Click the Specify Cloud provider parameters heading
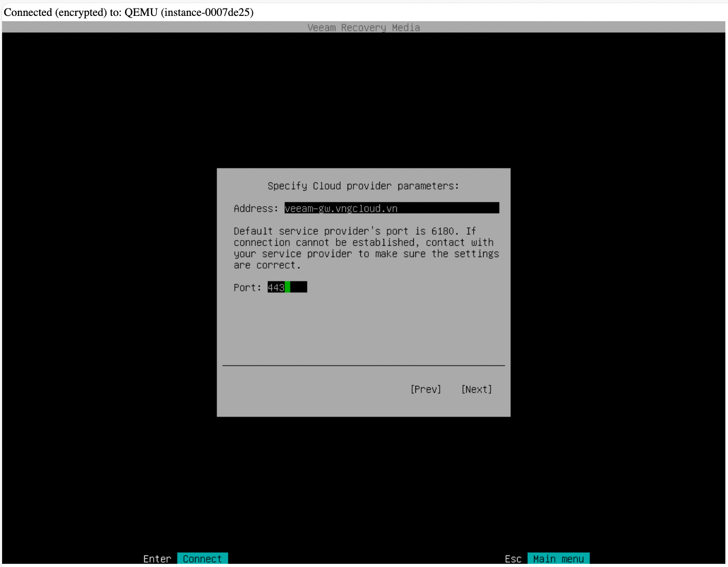Screen dimensions: 728x567 point(363,186)
